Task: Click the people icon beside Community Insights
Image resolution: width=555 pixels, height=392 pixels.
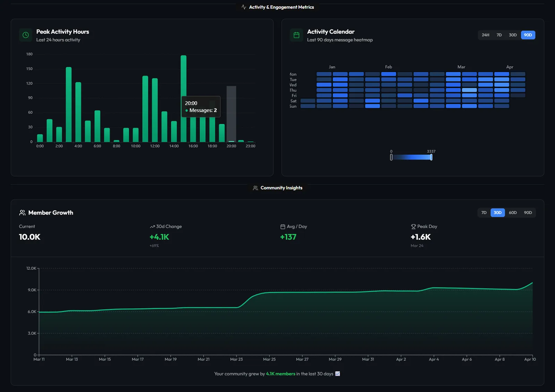Action: coord(256,188)
